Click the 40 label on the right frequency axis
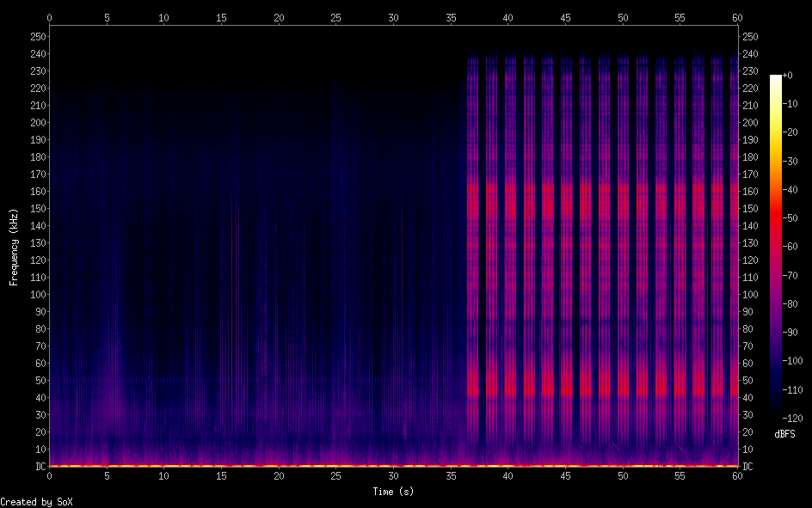Viewport: 812px width, 508px height. [747, 398]
